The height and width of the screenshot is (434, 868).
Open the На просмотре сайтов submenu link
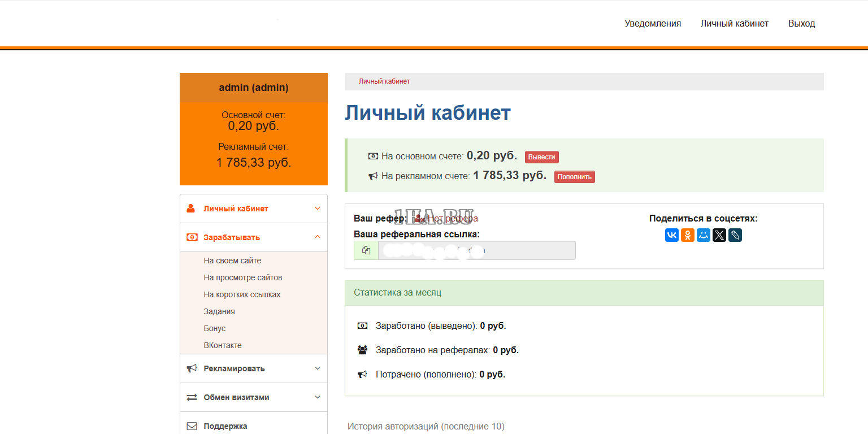click(x=243, y=277)
